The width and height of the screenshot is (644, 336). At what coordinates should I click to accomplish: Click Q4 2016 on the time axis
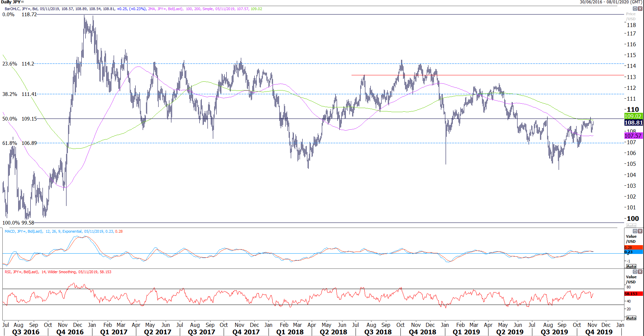(70, 332)
